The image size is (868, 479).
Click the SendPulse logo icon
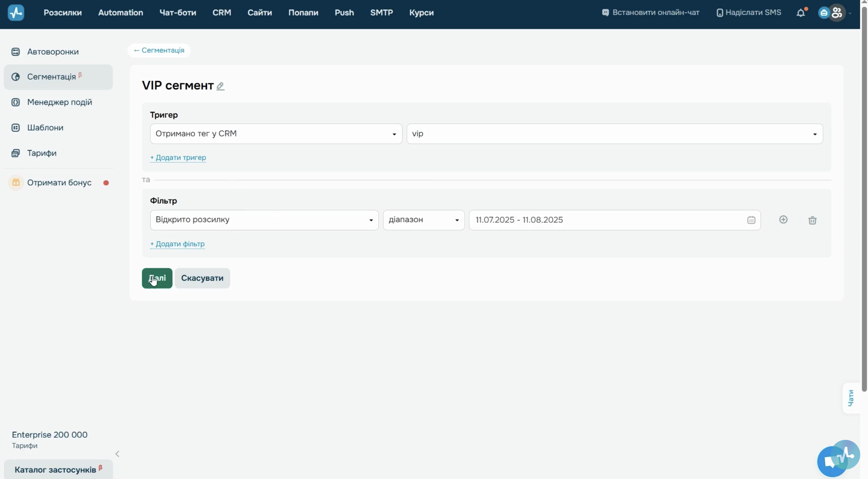[16, 13]
